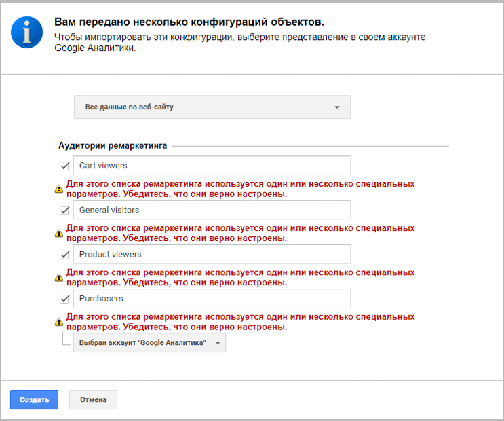Click the blue info icon

pos(26,32)
